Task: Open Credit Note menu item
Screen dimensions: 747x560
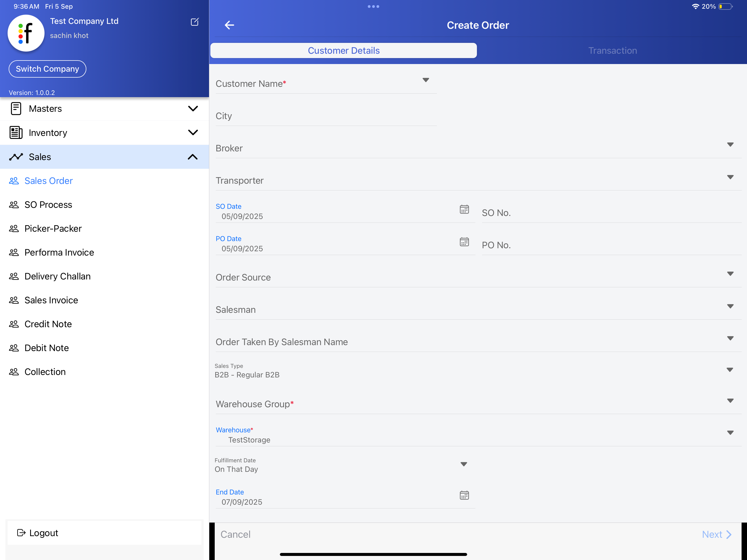Action: coord(104,324)
